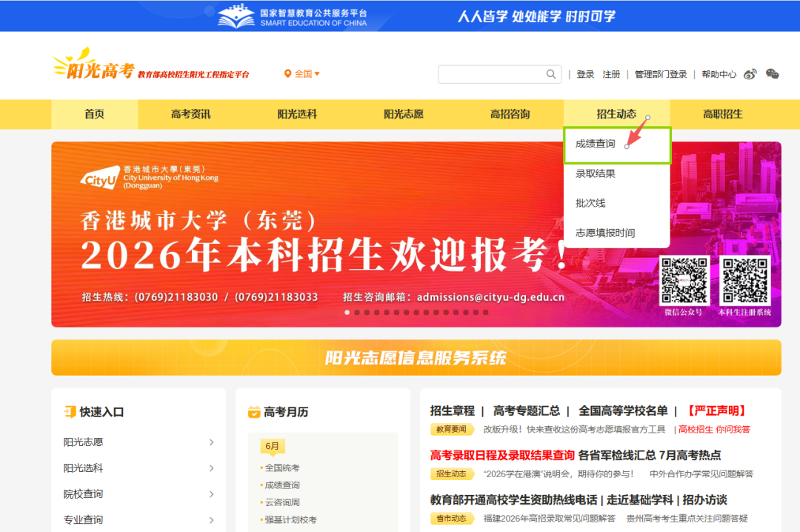Open 成绩查询 calendar entry
Viewport: 800px width, 532px height.
coord(282,485)
